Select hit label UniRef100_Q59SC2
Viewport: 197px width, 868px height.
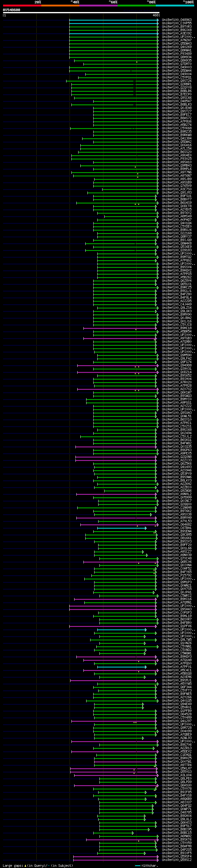click(176, 860)
